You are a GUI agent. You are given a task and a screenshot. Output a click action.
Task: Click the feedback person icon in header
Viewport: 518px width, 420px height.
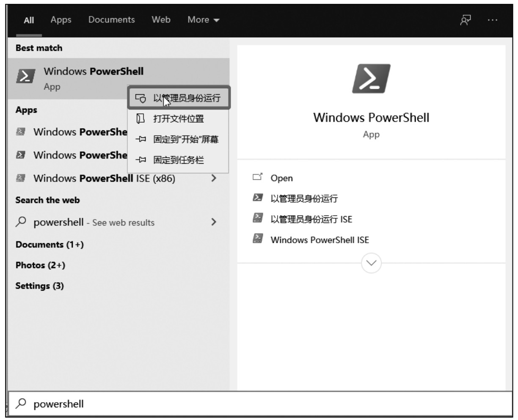click(x=466, y=19)
